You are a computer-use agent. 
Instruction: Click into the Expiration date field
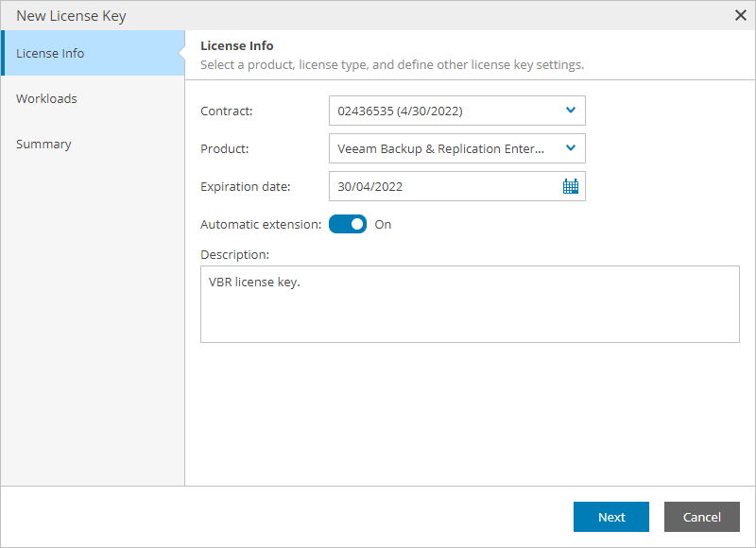[444, 186]
